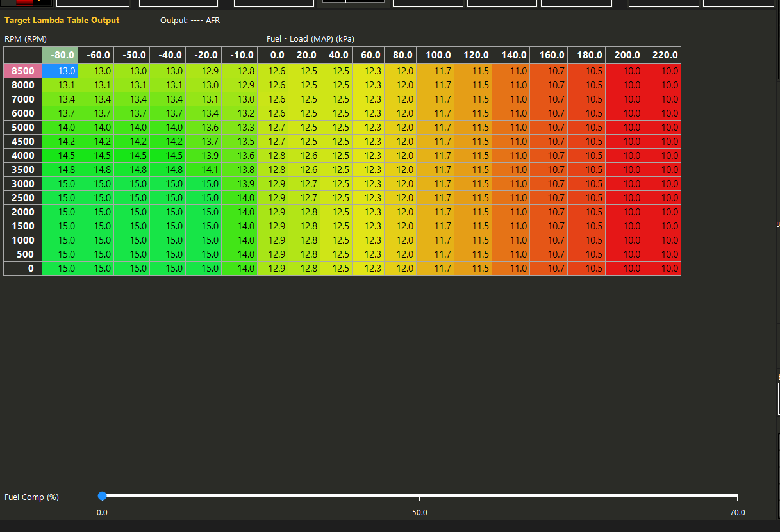
Task: Click the 50.0 mark on Fuel Comp slider
Action: 420,512
